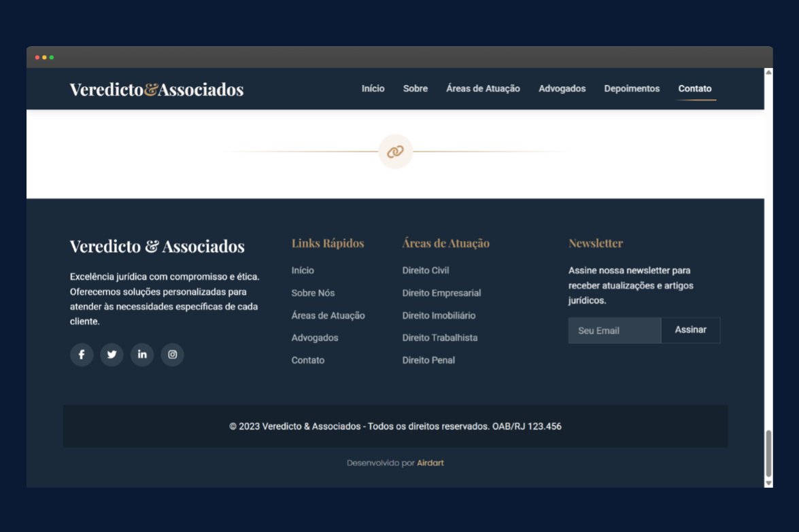Visit the Airdart developer link
The height and width of the screenshot is (532, 799).
[431, 463]
